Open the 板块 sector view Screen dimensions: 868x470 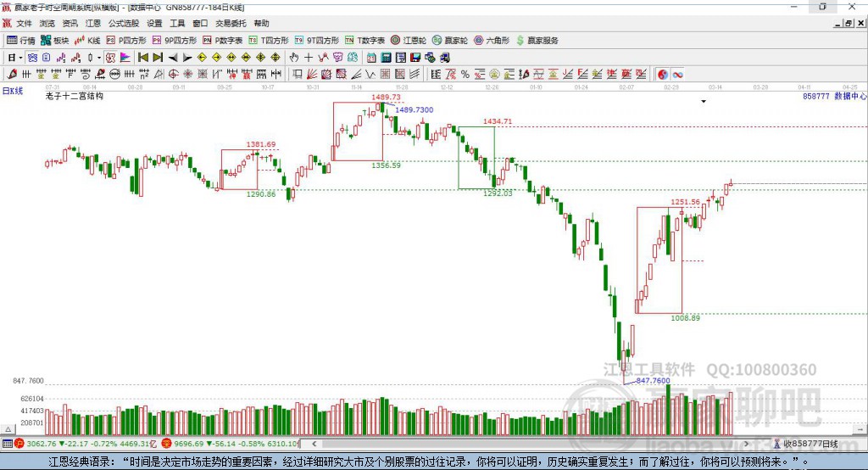tap(55, 41)
